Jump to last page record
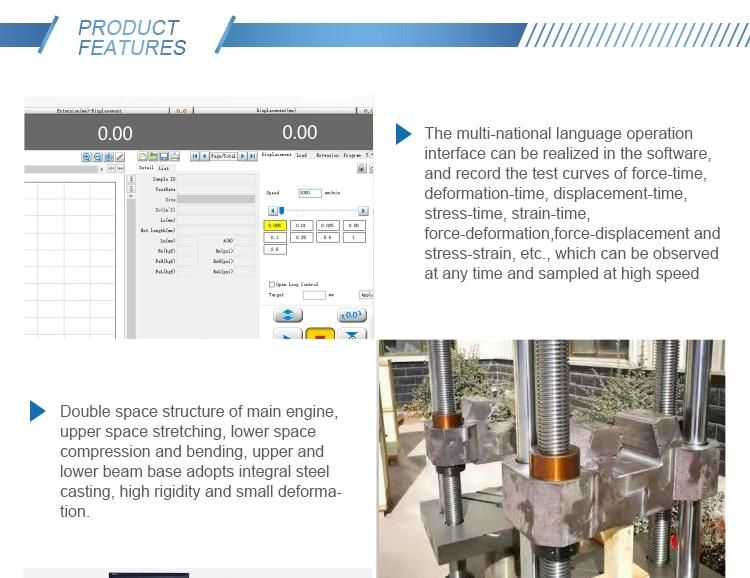The width and height of the screenshot is (750, 578). point(252,156)
